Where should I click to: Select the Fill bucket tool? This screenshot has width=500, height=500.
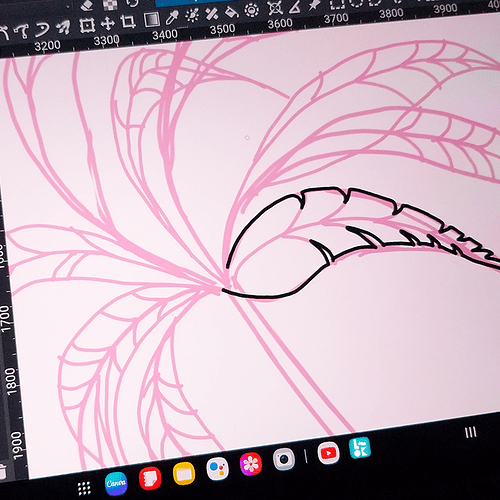pos(232,12)
